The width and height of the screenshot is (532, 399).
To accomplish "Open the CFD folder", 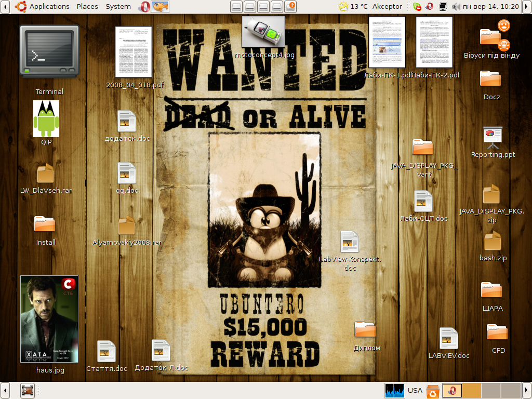I will point(497,332).
